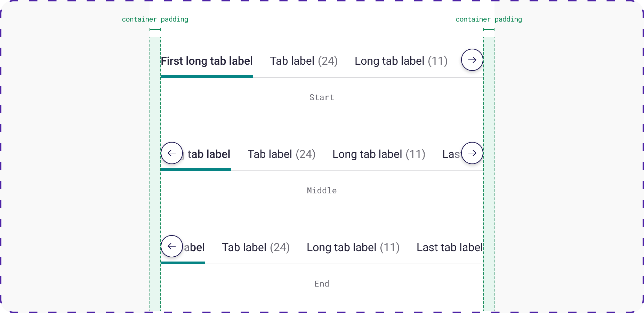
Task: Click the right scroll arrow in the Start example
Action: pyautogui.click(x=472, y=60)
